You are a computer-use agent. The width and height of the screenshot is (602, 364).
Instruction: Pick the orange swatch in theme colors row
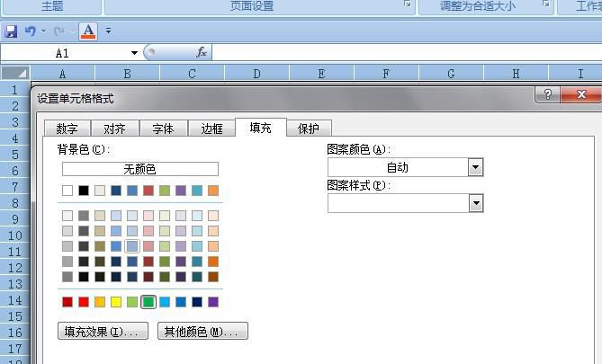(213, 191)
